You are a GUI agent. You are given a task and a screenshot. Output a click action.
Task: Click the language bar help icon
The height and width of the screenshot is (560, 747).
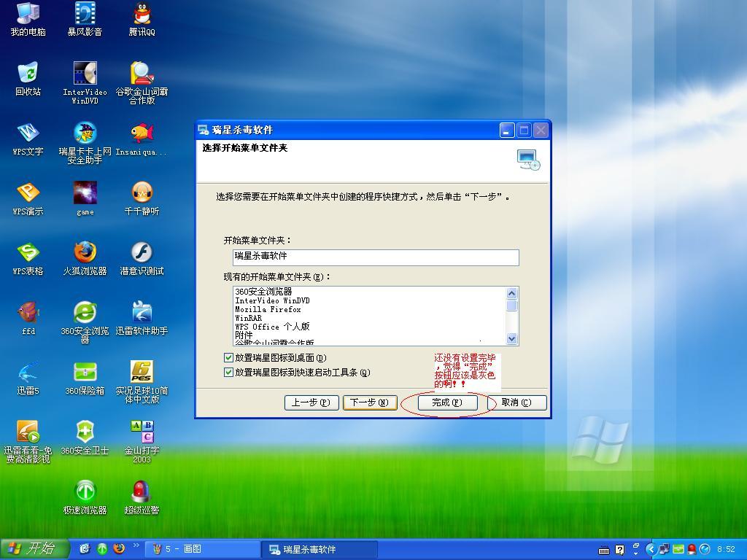619,551
